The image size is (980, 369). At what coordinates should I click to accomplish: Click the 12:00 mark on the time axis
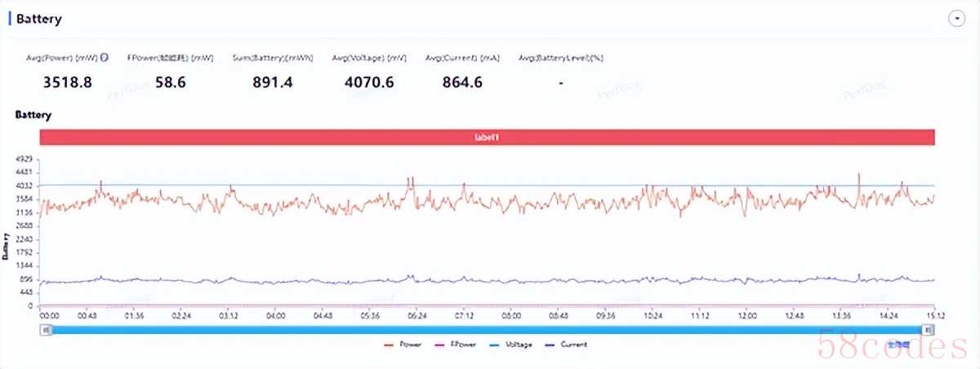point(746,315)
